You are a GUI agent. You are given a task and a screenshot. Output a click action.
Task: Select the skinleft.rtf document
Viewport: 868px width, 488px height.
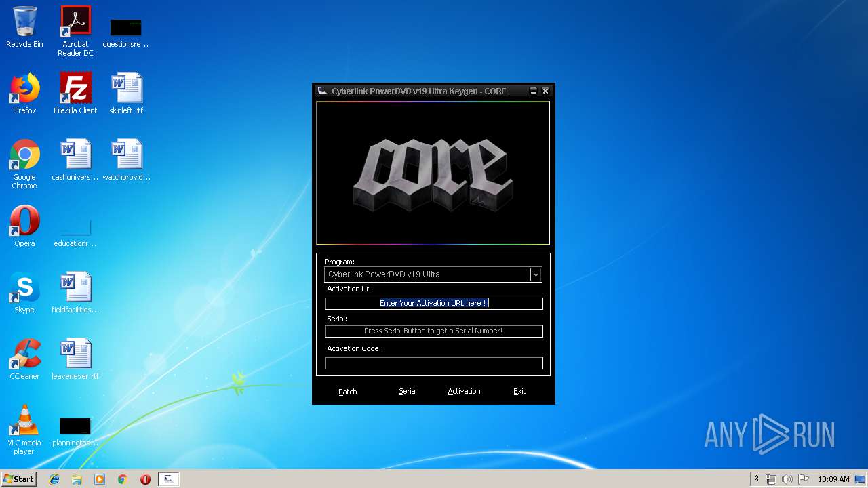tap(126, 94)
